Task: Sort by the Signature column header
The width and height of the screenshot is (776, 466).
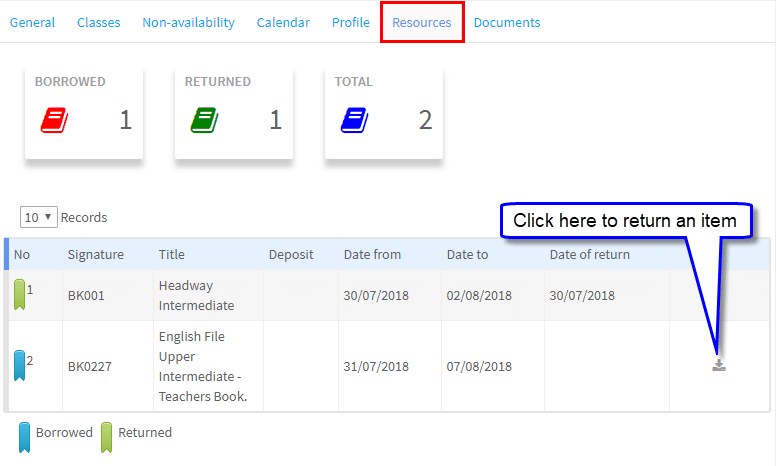Action: [96, 254]
